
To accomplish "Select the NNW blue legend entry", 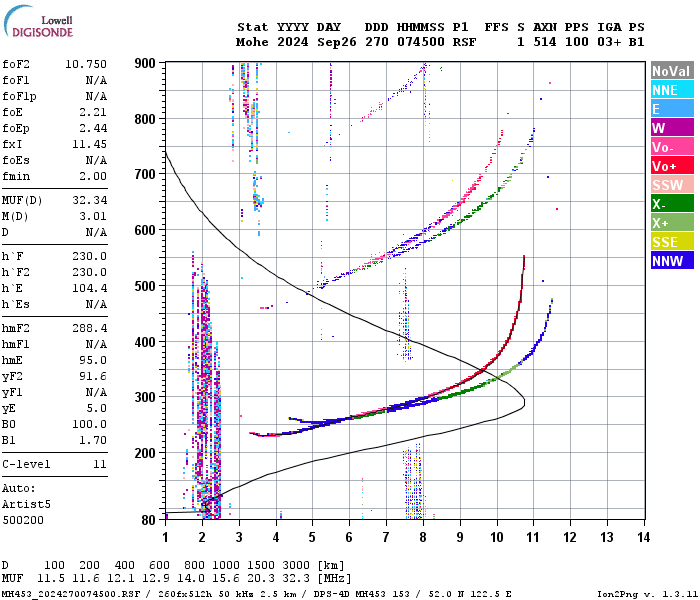I will pyautogui.click(x=670, y=261).
